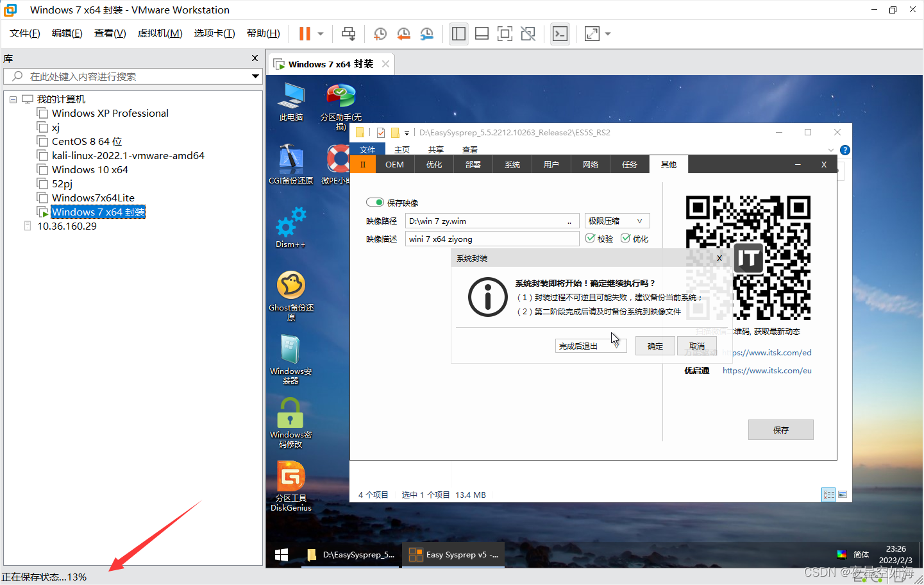924x585 pixels.
Task: Open the console view icon
Action: tap(560, 33)
